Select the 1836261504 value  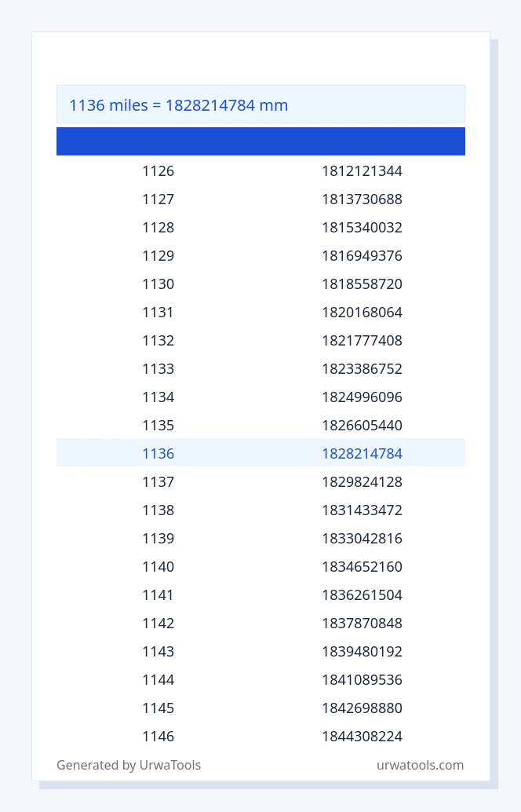point(363,595)
